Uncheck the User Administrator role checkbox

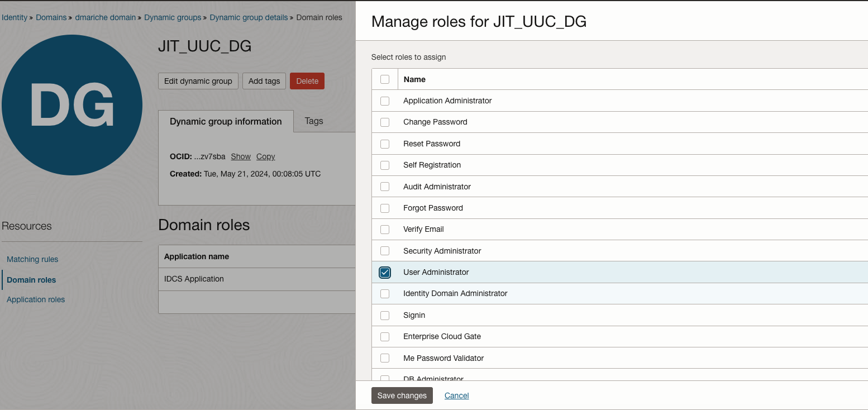tap(385, 273)
